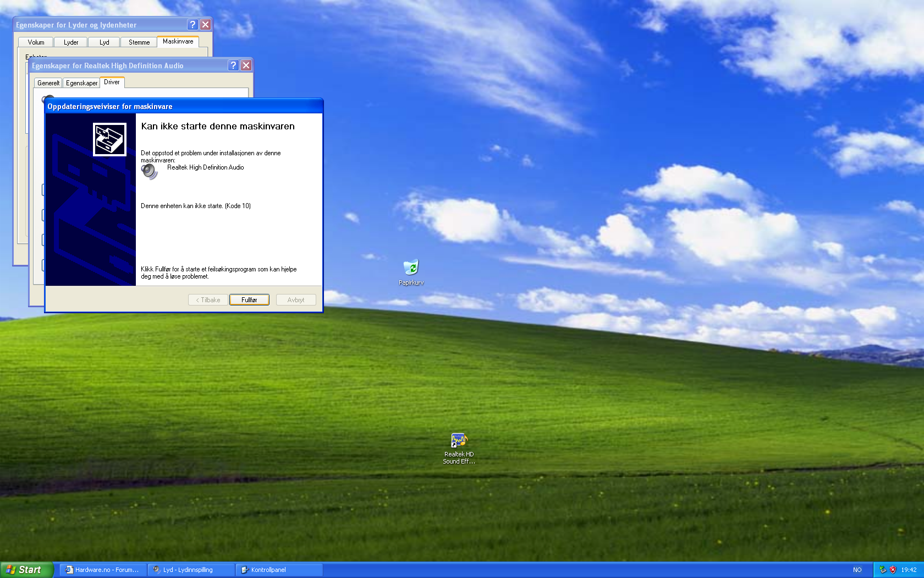The height and width of the screenshot is (578, 924).
Task: Click the disabled Tilbake button
Action: coord(208,300)
